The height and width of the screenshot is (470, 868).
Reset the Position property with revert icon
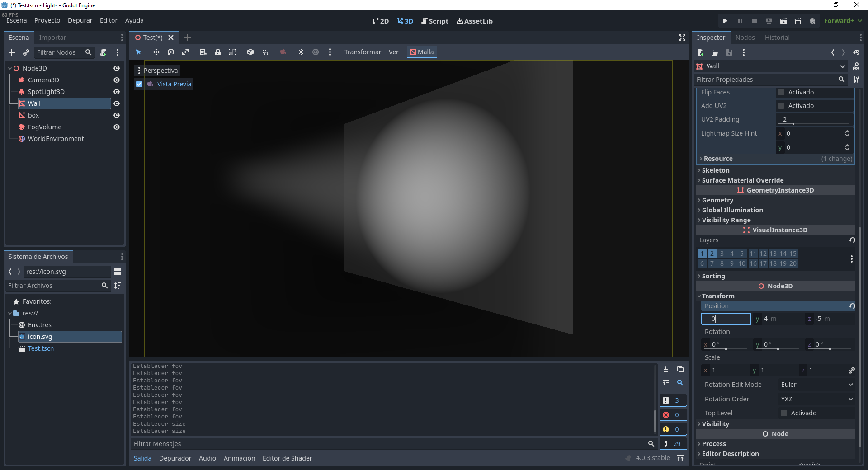852,306
